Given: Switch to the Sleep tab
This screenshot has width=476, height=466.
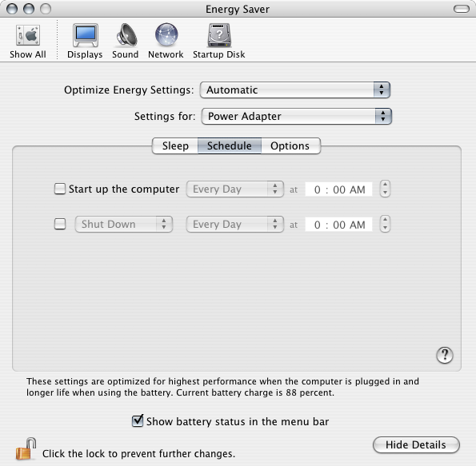Looking at the screenshot, I should (x=175, y=146).
